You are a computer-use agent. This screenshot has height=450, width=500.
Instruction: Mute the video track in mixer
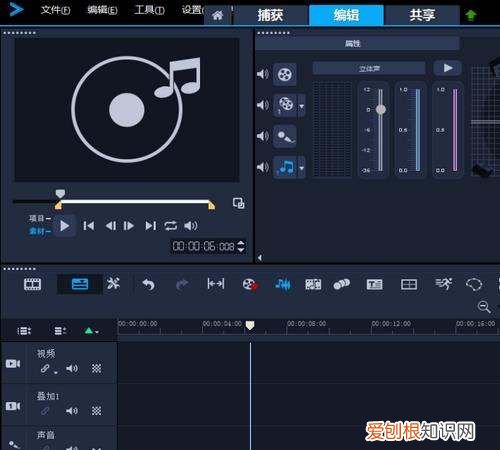point(263,74)
